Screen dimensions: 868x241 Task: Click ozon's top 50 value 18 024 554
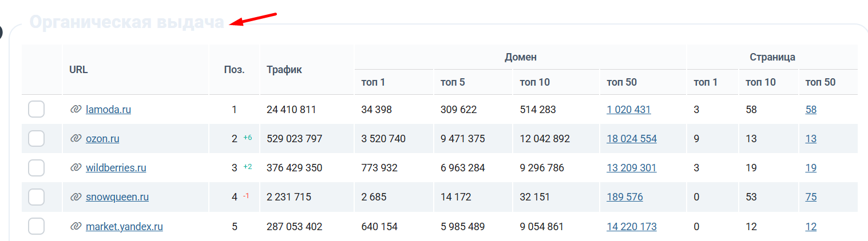click(631, 138)
